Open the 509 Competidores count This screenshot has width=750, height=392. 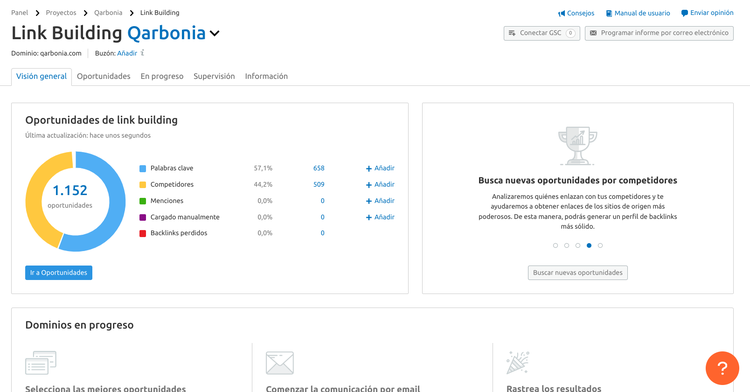(x=319, y=185)
